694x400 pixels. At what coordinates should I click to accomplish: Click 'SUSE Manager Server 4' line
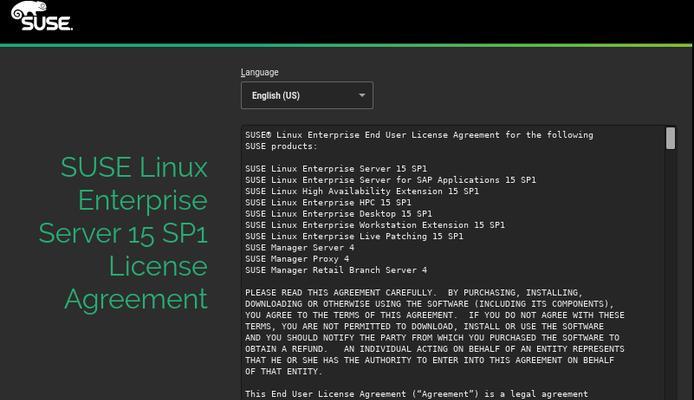point(300,248)
